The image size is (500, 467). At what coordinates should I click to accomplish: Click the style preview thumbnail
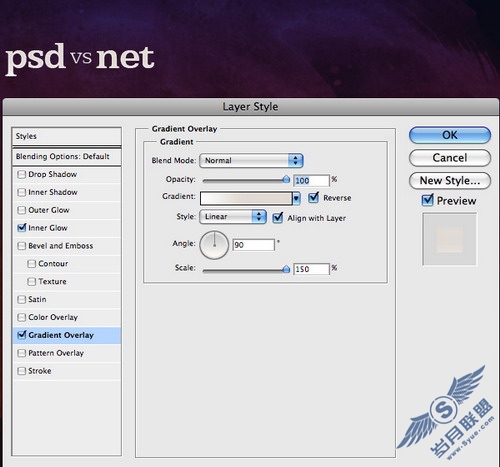click(450, 239)
